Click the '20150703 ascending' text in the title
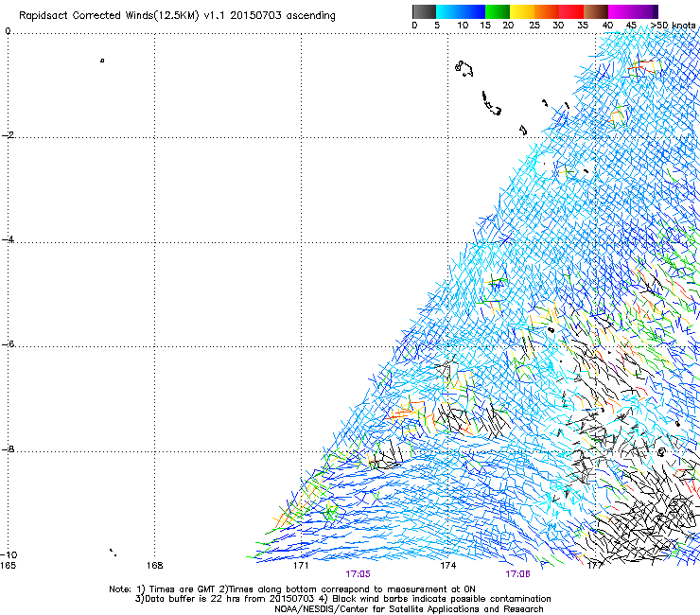Image resolution: width=700 pixels, height=615 pixels. 283,15
